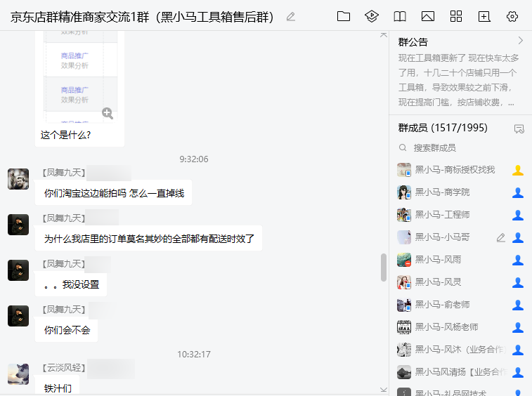Select member 黑小马-工程师 in list
The image size is (532, 396).
tap(443, 215)
